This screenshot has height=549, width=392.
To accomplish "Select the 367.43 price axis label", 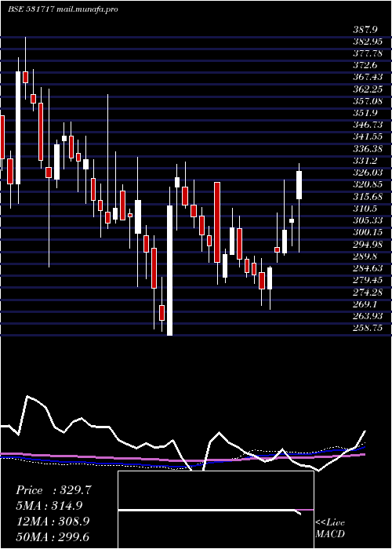I will coord(368,78).
